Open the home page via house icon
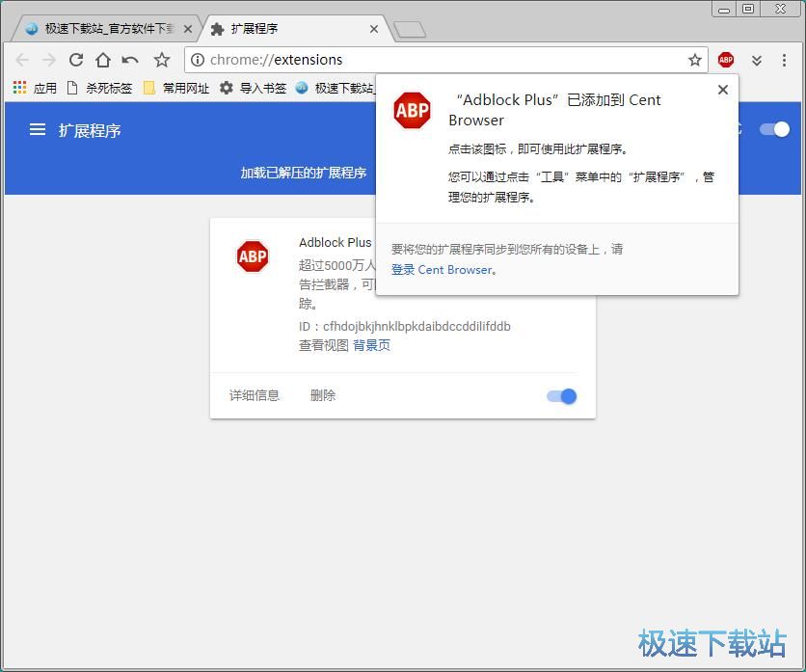The width and height of the screenshot is (806, 672). click(x=103, y=60)
